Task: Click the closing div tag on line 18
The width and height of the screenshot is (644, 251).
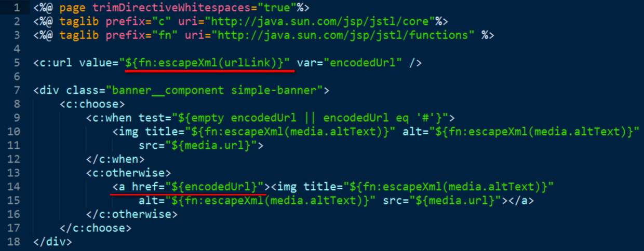Action: pos(52,241)
